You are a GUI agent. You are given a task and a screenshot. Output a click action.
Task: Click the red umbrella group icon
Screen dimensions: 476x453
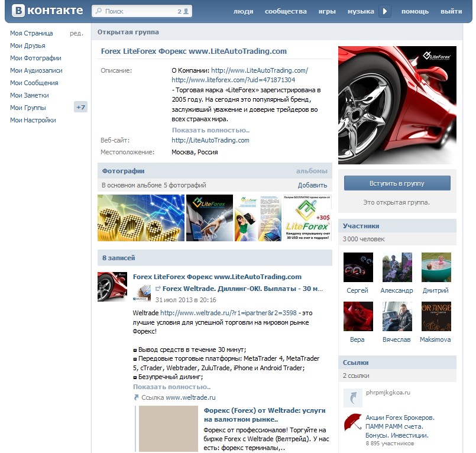coord(353,422)
